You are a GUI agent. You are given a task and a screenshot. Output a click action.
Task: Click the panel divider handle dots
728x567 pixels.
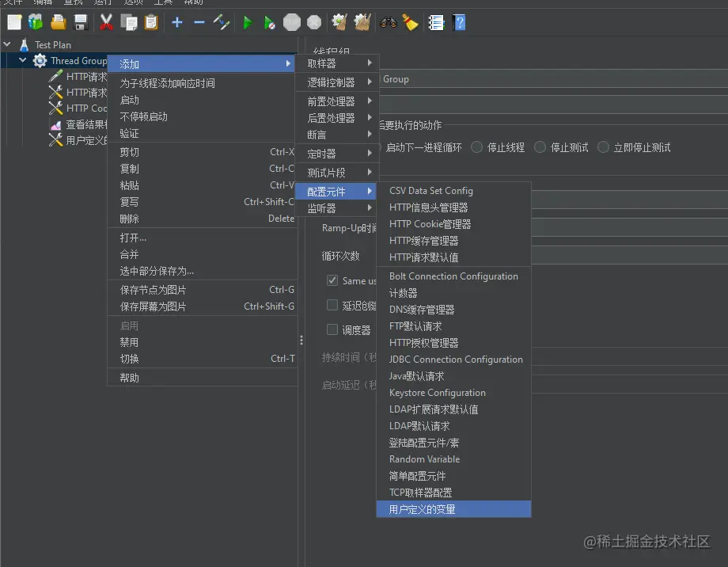301,341
